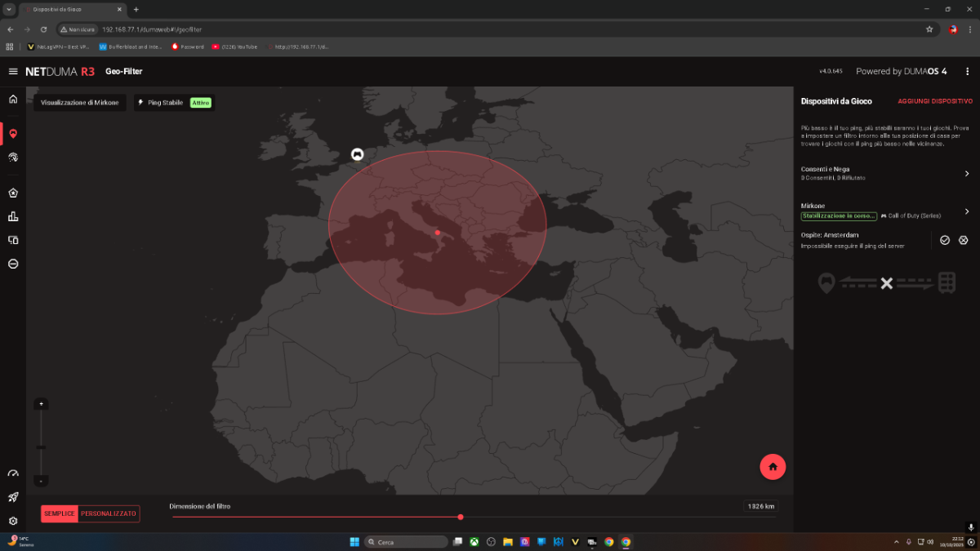Image resolution: width=980 pixels, height=551 pixels.
Task: Deny the Amsterdam host with the X icon
Action: click(x=964, y=240)
